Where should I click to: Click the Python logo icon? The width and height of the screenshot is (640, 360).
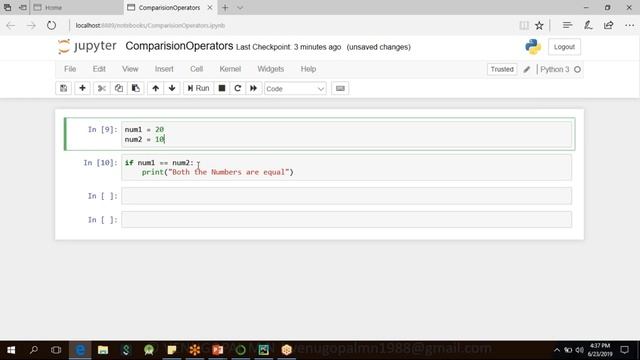click(x=533, y=47)
